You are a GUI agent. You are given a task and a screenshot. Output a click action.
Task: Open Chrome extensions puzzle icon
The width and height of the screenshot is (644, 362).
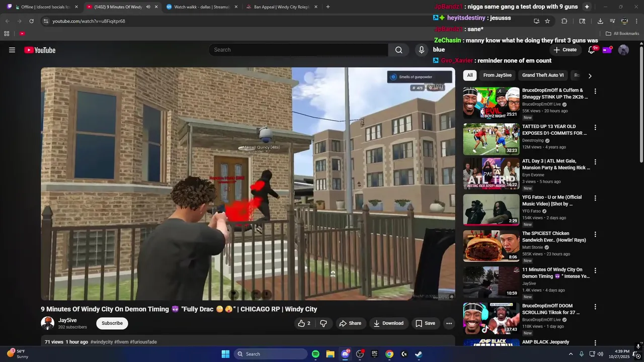coord(564,21)
